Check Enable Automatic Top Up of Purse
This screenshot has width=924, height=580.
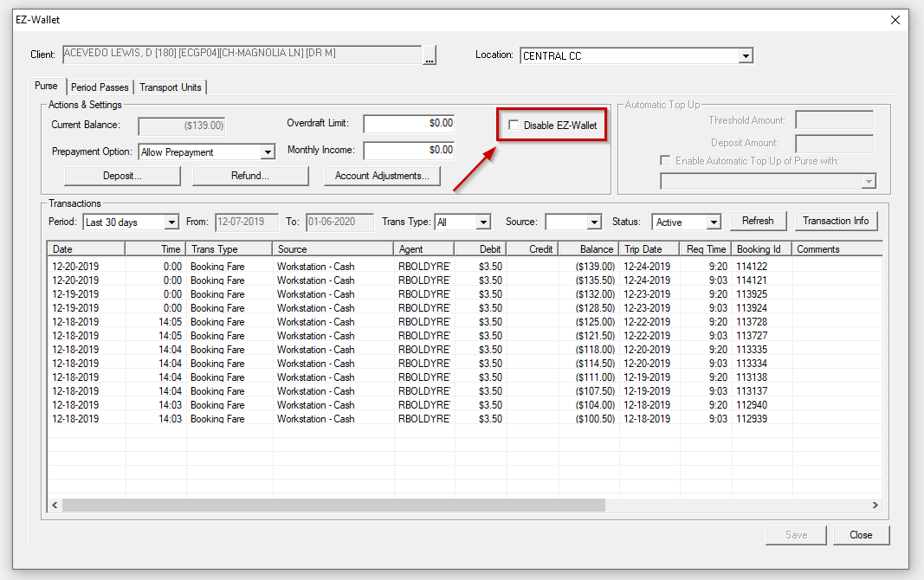(x=665, y=160)
